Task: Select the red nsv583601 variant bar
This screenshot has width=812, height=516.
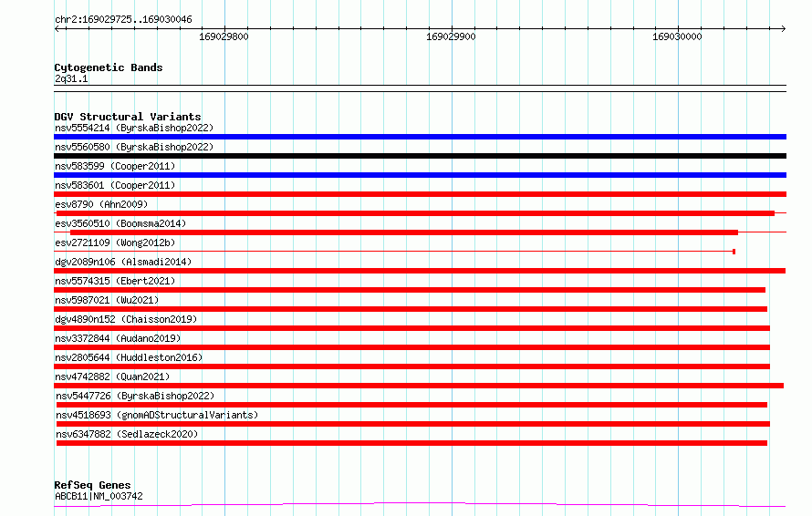Action: 420,194
